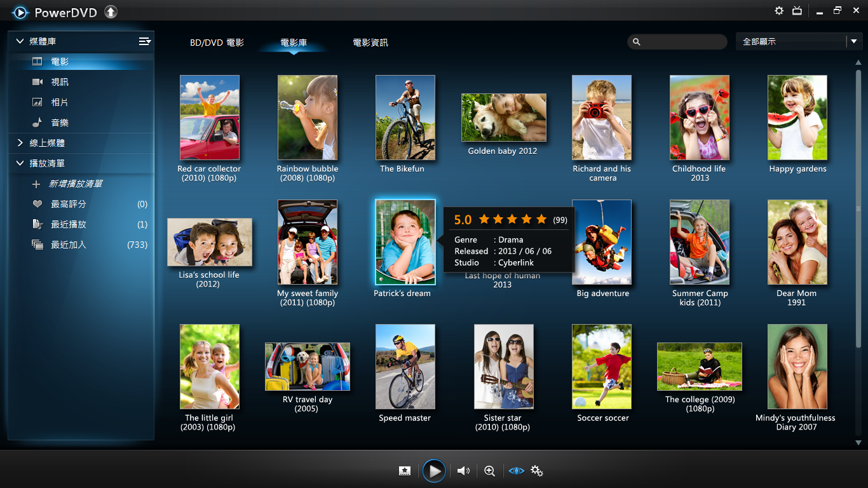
Task: Switch to the 電影資訊 tab
Action: [370, 43]
